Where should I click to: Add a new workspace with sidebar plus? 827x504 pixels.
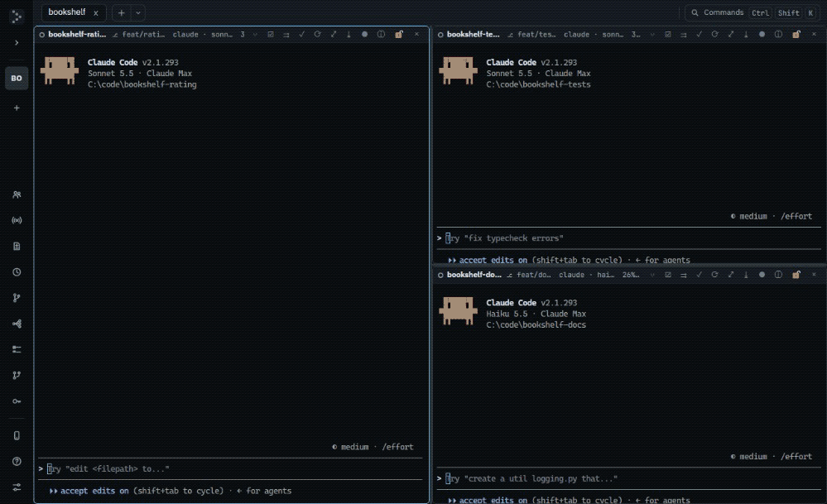(x=17, y=108)
